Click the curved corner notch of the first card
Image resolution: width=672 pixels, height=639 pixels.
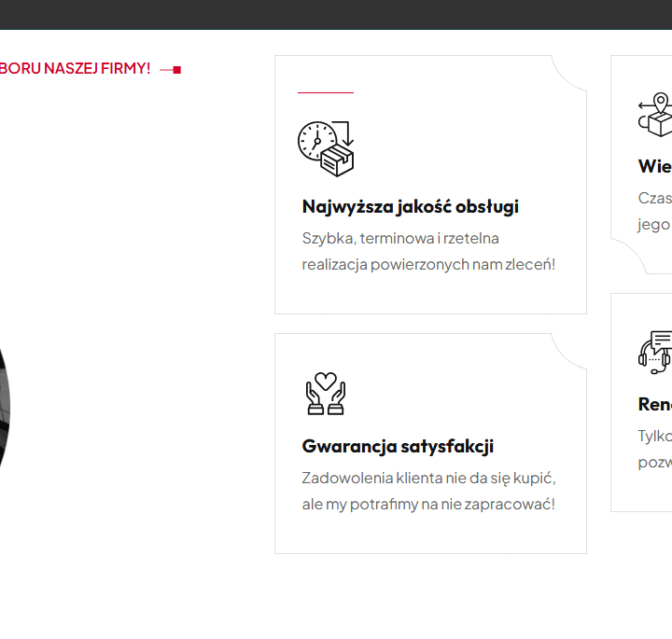click(x=569, y=72)
